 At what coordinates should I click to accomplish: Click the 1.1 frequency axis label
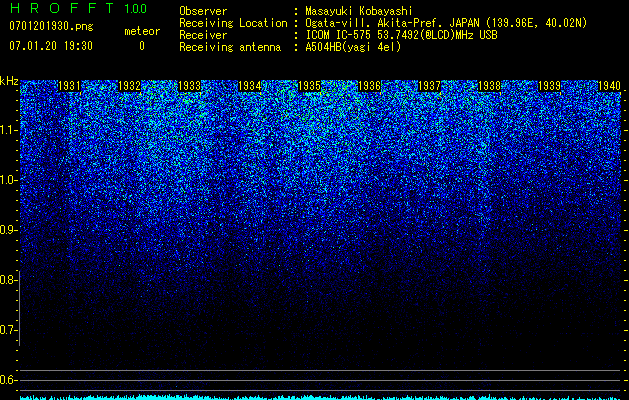coord(8,130)
